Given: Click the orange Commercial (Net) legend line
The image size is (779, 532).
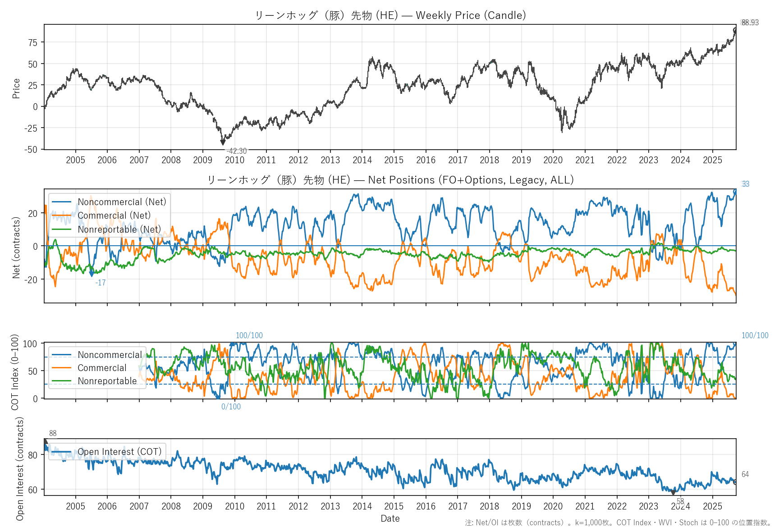Looking at the screenshot, I should [x=61, y=216].
